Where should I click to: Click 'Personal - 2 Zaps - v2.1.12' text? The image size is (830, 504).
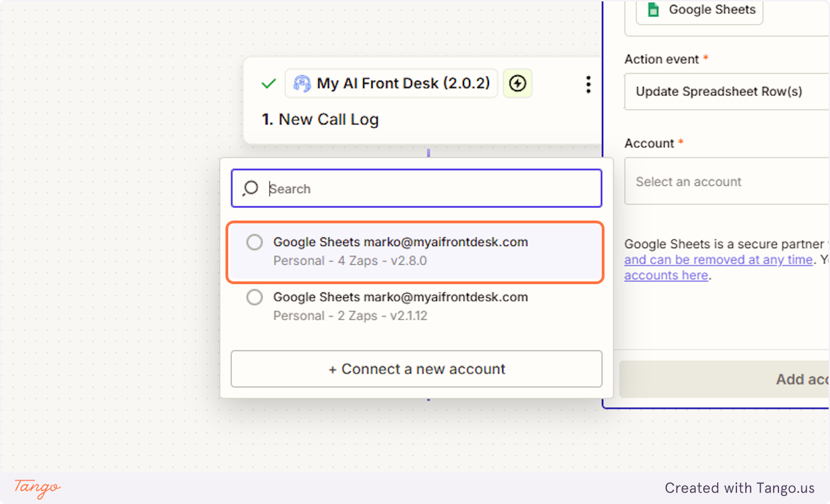point(350,315)
